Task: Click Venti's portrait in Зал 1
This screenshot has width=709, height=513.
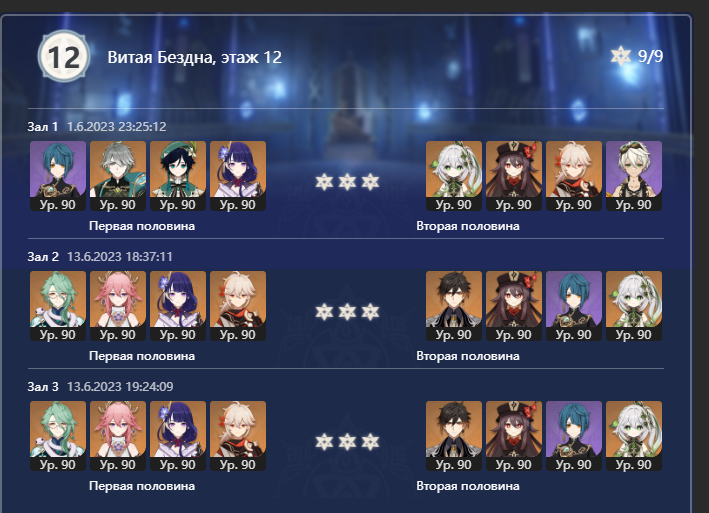Action: pyautogui.click(x=178, y=176)
